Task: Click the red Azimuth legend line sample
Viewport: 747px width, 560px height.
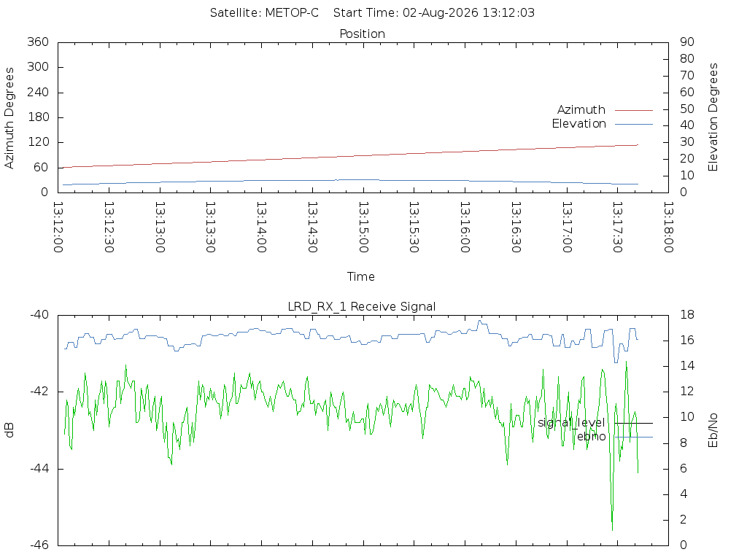Action: point(634,110)
